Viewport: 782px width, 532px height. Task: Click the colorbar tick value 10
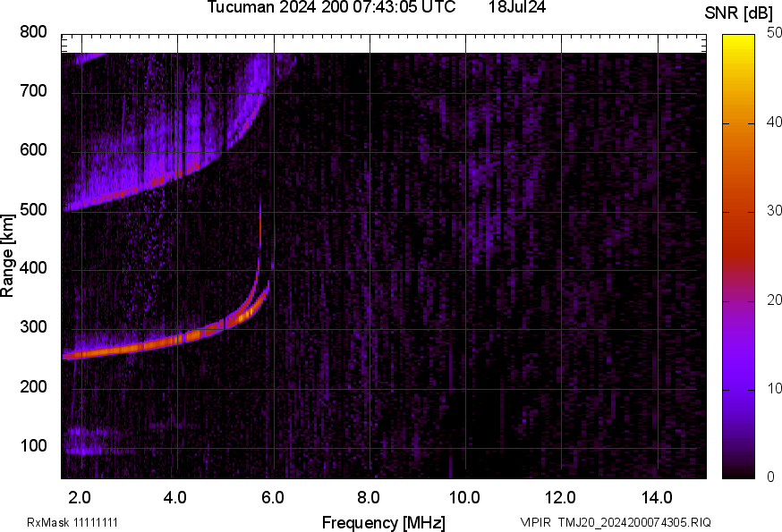pyautogui.click(x=774, y=388)
